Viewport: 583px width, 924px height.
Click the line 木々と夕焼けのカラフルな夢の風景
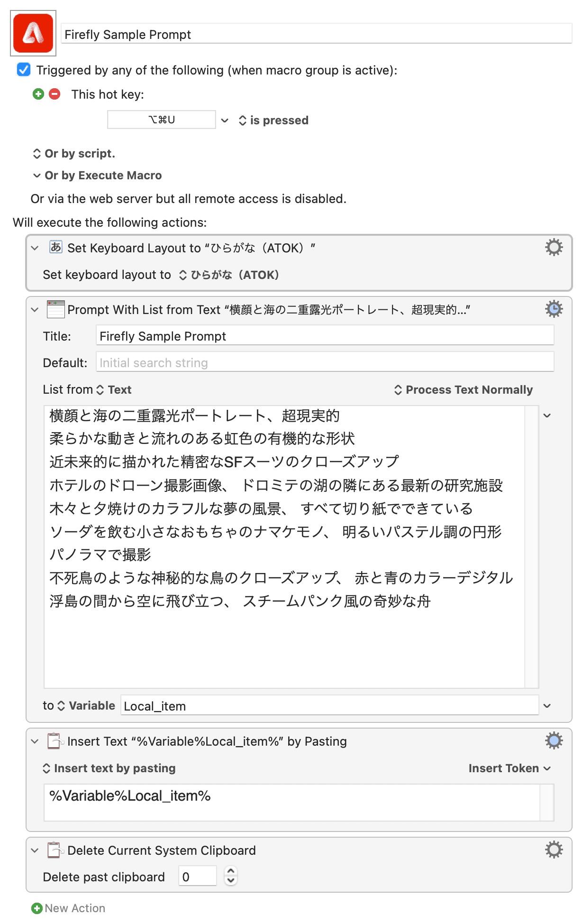(261, 508)
